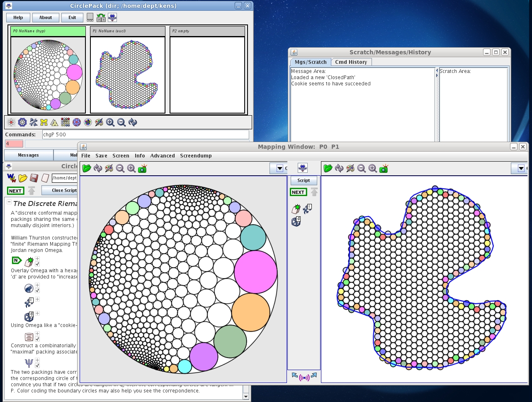
Task: Click the green NEXT button in Mapping Window
Action: [298, 192]
